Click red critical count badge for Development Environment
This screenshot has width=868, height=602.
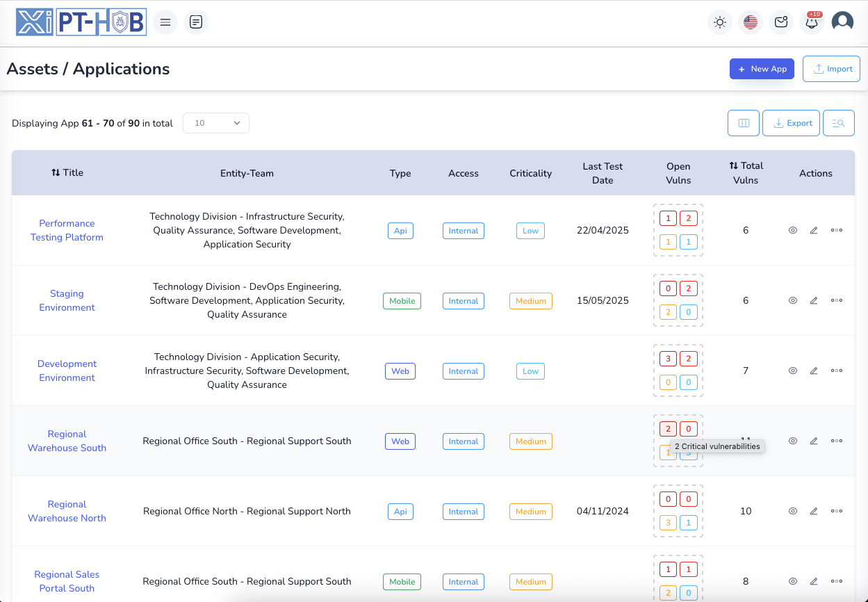pyautogui.click(x=668, y=359)
